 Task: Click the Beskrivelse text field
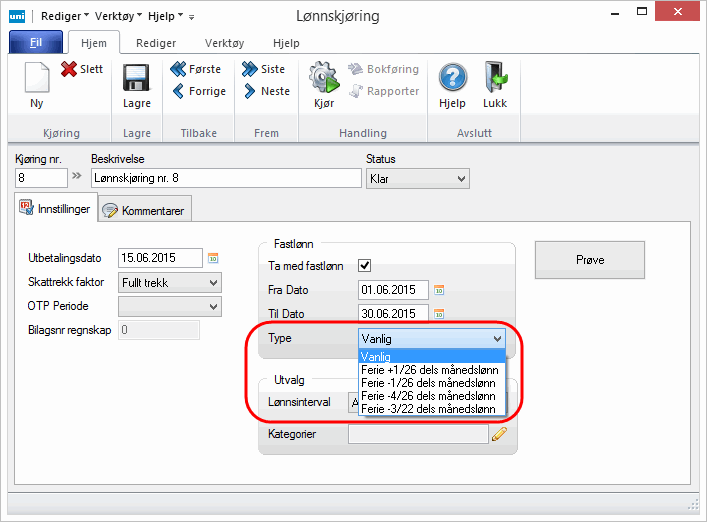pos(225,179)
